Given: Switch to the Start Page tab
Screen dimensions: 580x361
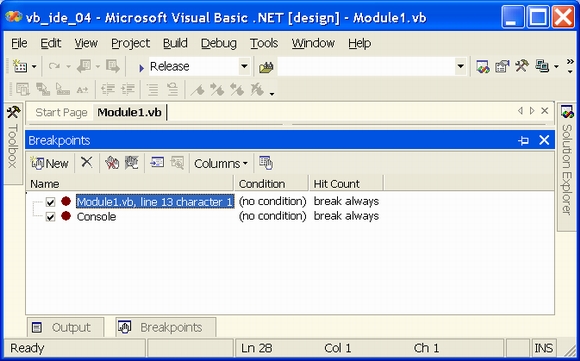Looking at the screenshot, I should pos(61,112).
